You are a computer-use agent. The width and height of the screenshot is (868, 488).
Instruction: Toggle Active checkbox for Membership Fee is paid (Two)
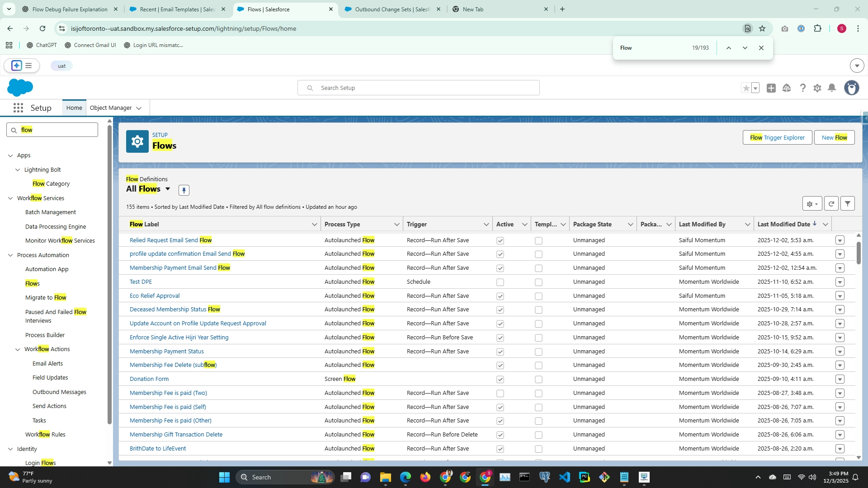[x=500, y=394]
